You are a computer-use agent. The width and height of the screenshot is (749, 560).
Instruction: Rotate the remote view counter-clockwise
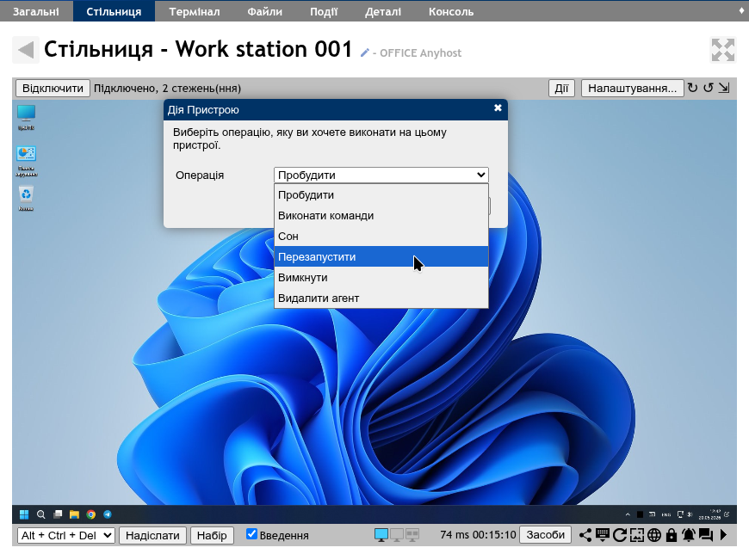(x=709, y=88)
